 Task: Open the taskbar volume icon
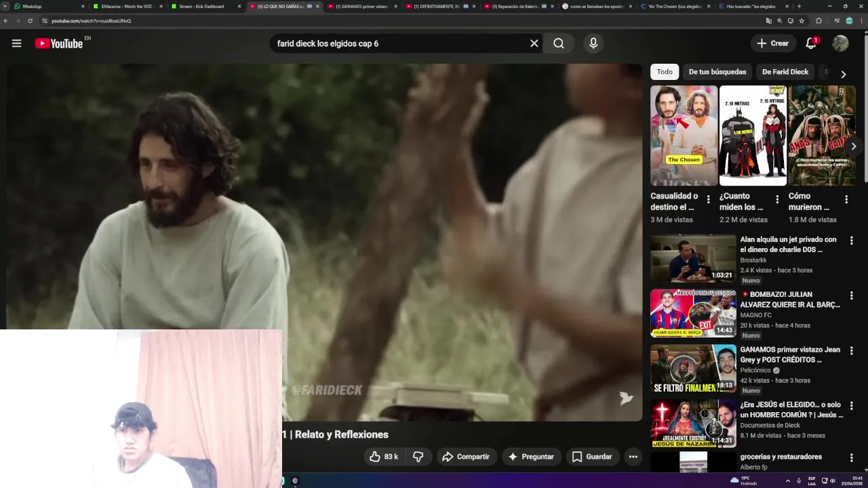coord(833,481)
